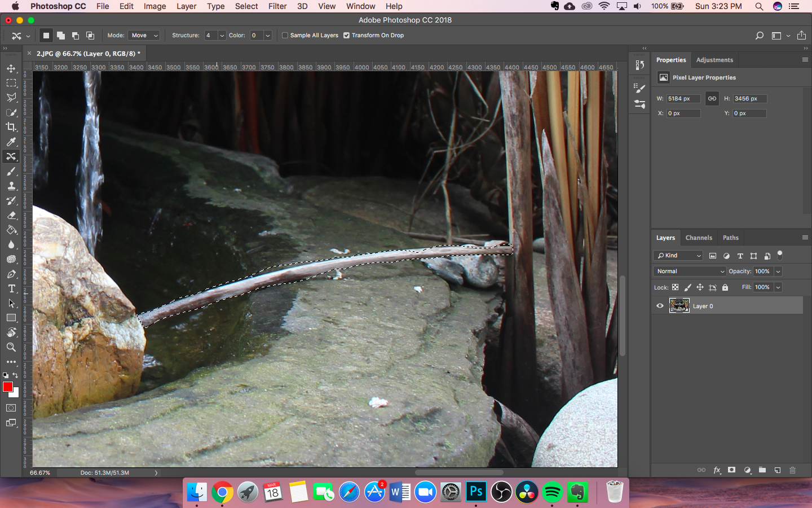812x508 pixels.
Task: Click the layer Width input field
Action: 683,99
